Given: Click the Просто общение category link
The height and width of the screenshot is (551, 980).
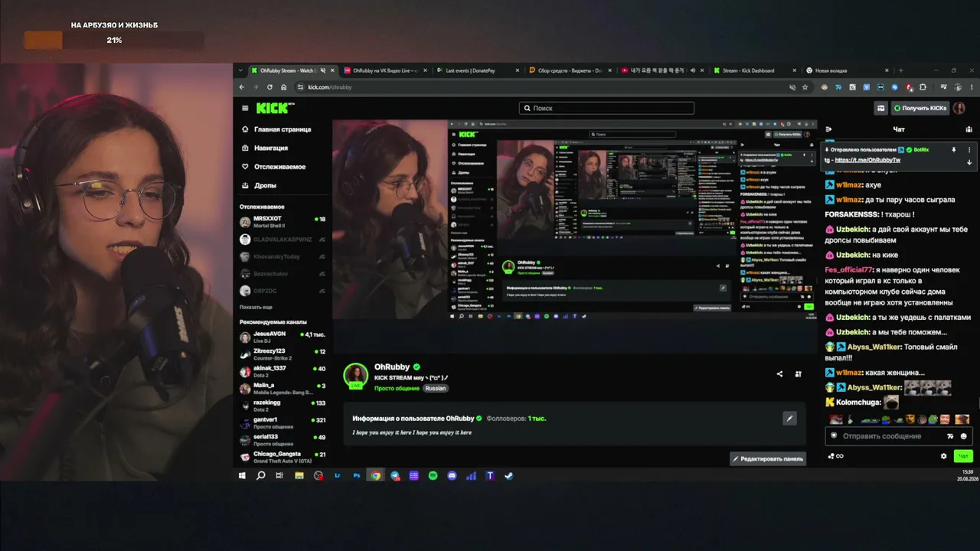Looking at the screenshot, I should tap(397, 388).
